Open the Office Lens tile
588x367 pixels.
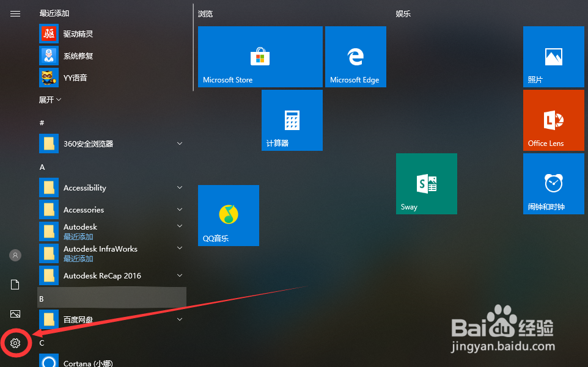pos(554,120)
